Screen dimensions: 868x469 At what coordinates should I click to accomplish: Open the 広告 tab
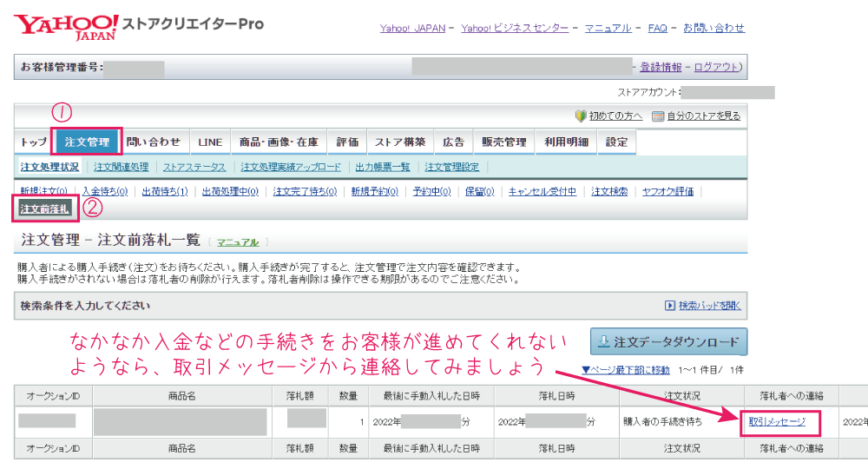(453, 142)
